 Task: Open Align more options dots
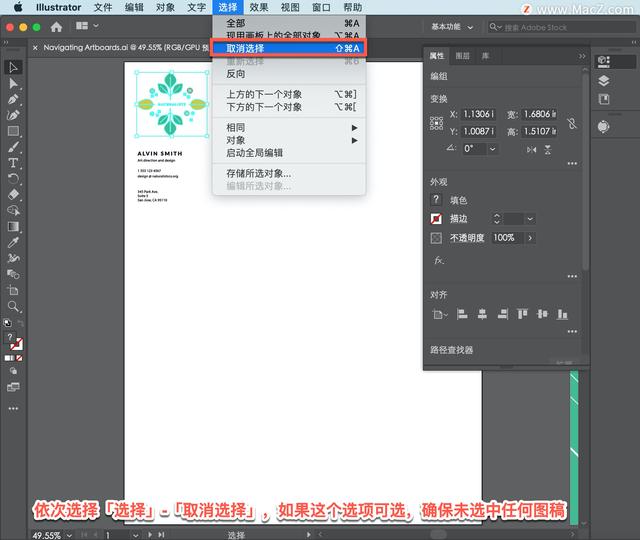coord(572,331)
